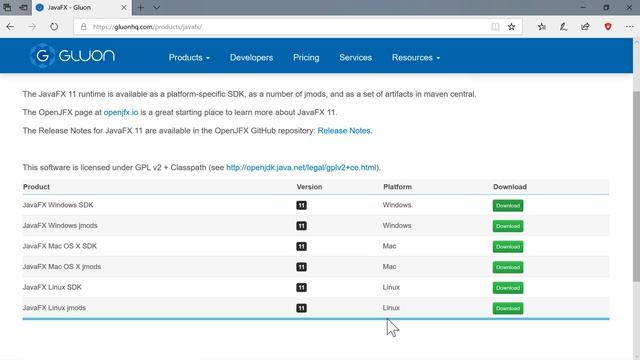Viewport: 640px width, 360px height.
Task: Open a new tab with plus icon
Action: pos(140,7)
